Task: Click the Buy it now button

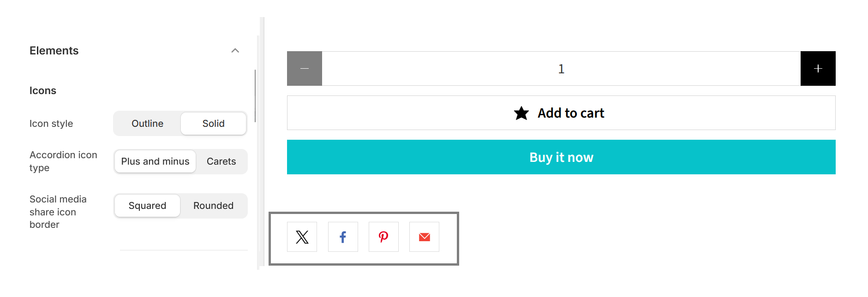Action: 561,157
